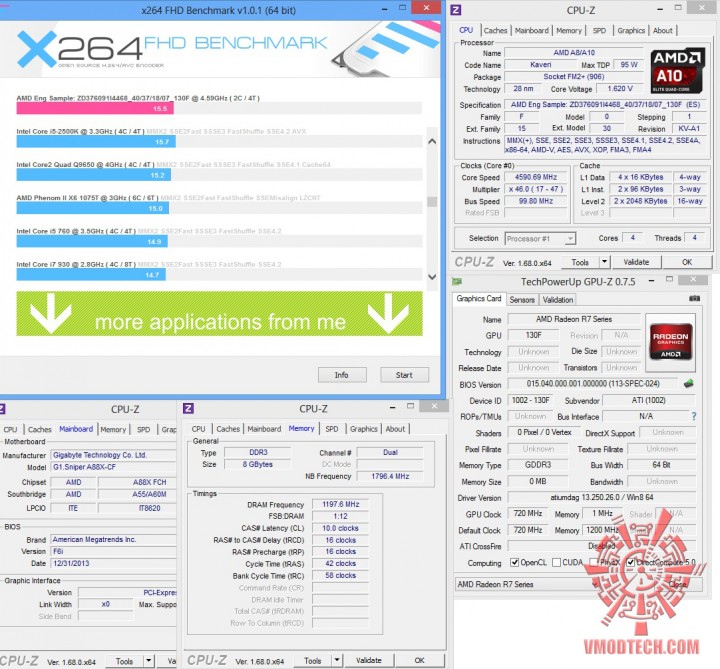Save BIOS using green chip icon in GPU-Z
The height and width of the screenshot is (669, 720).
point(688,383)
